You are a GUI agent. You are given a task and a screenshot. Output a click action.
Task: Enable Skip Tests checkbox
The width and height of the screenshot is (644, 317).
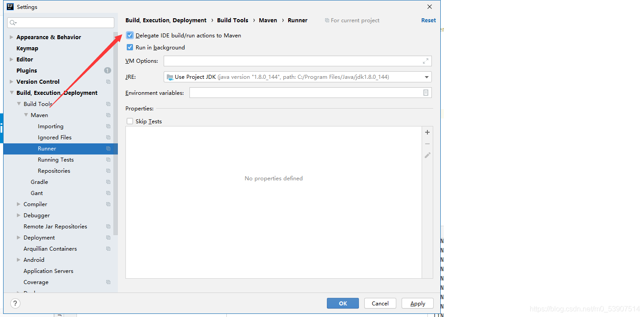pos(130,121)
